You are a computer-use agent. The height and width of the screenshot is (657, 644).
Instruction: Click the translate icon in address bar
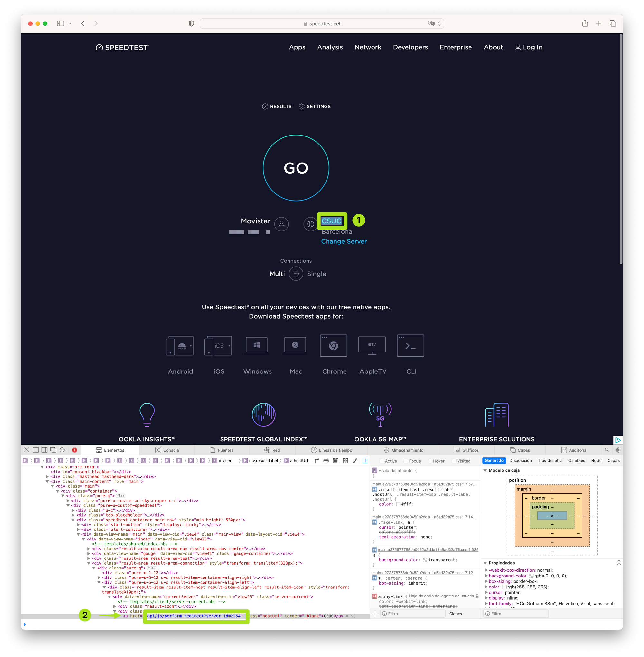point(431,23)
